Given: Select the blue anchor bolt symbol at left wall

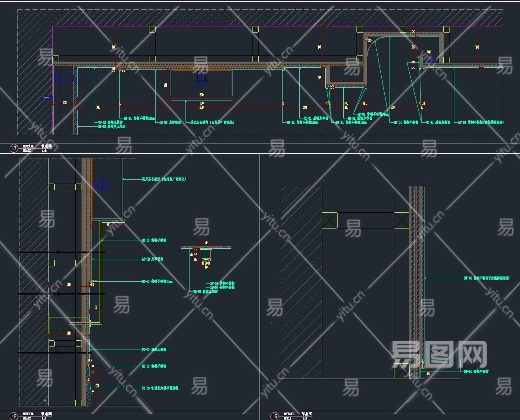Looking at the screenshot, I should [x=50, y=97].
